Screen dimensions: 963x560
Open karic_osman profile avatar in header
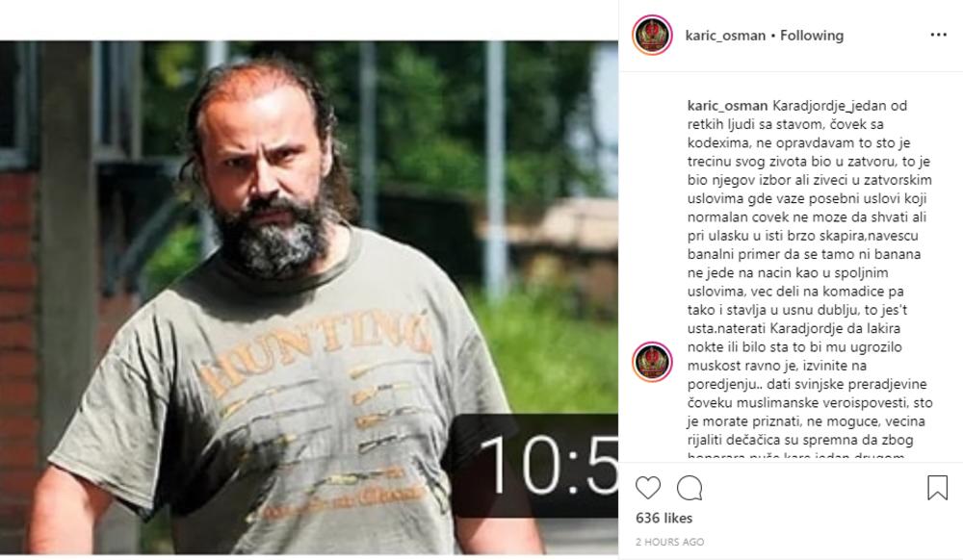(x=652, y=35)
